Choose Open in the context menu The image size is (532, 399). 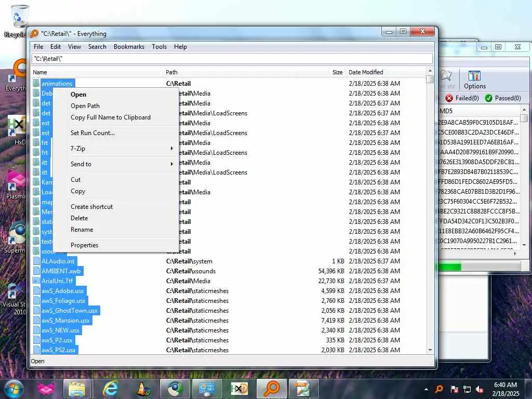(x=115, y=95)
